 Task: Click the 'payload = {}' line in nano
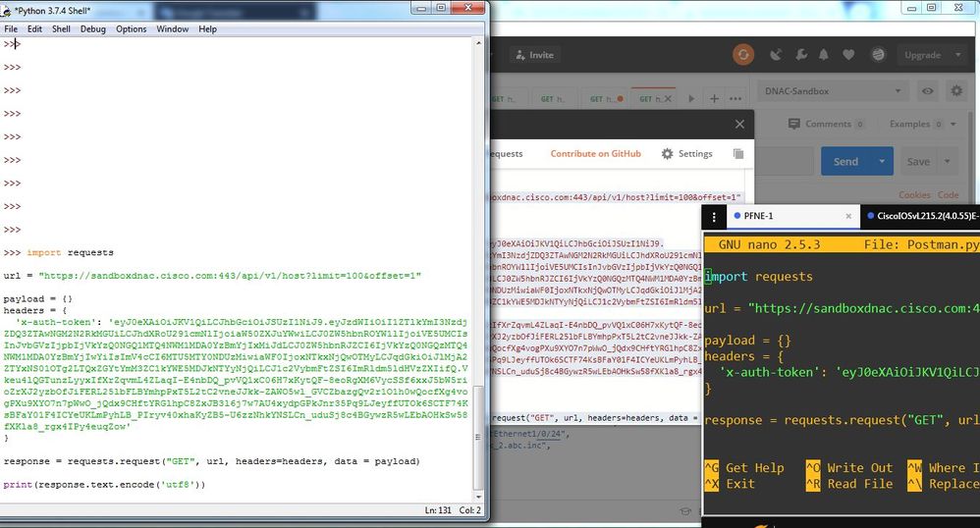click(x=748, y=341)
